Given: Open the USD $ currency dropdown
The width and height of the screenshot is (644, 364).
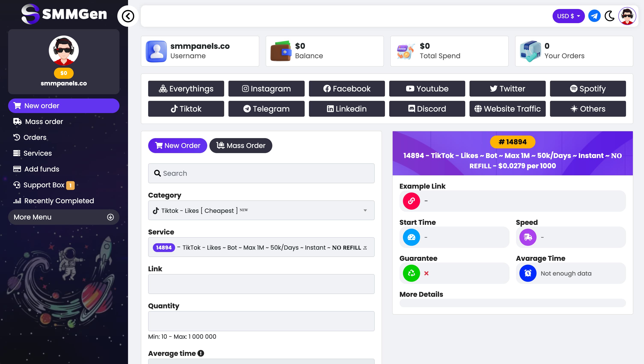Looking at the screenshot, I should click(568, 16).
